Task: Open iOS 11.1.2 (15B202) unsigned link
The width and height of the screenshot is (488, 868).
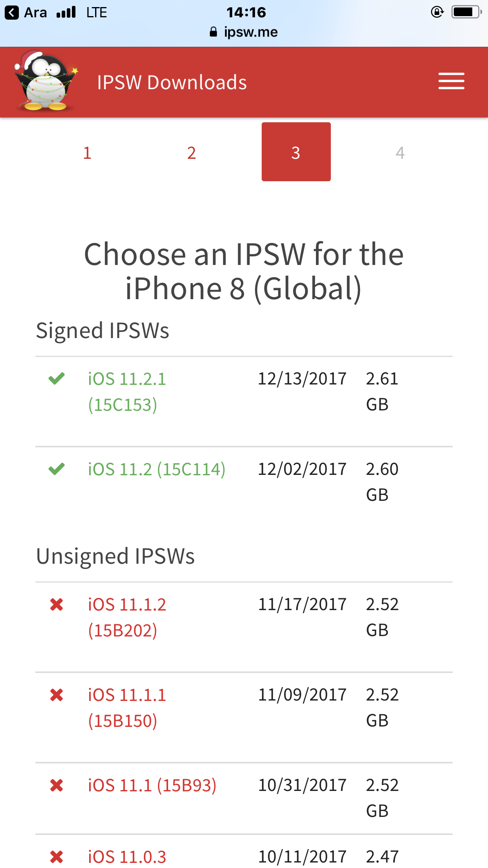Action: pos(127,617)
